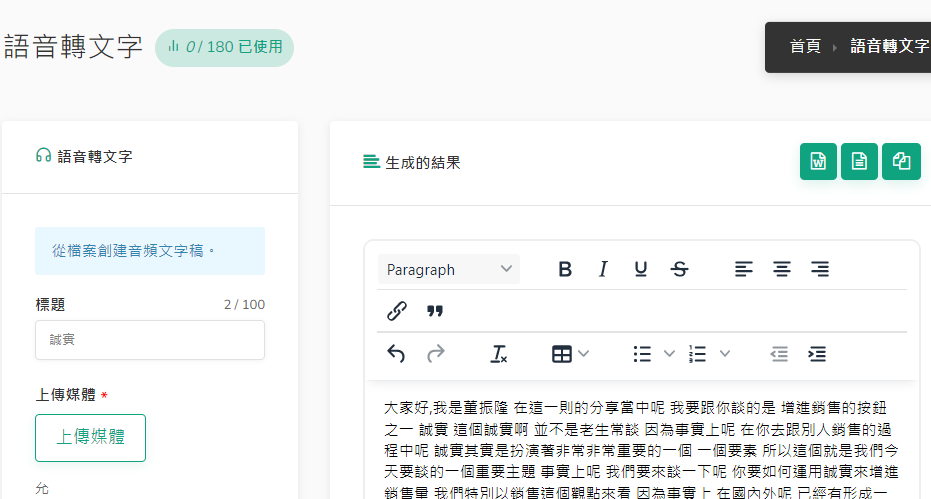Screen dimensions: 931x499
Task: Click the 2 / 100 character counter
Action: [244, 305]
